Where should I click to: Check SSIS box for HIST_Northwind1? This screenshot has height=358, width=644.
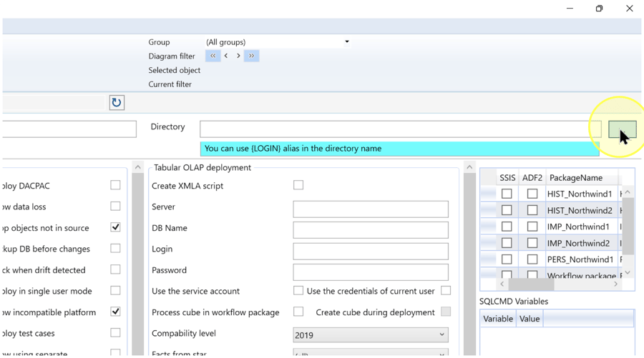pyautogui.click(x=507, y=194)
